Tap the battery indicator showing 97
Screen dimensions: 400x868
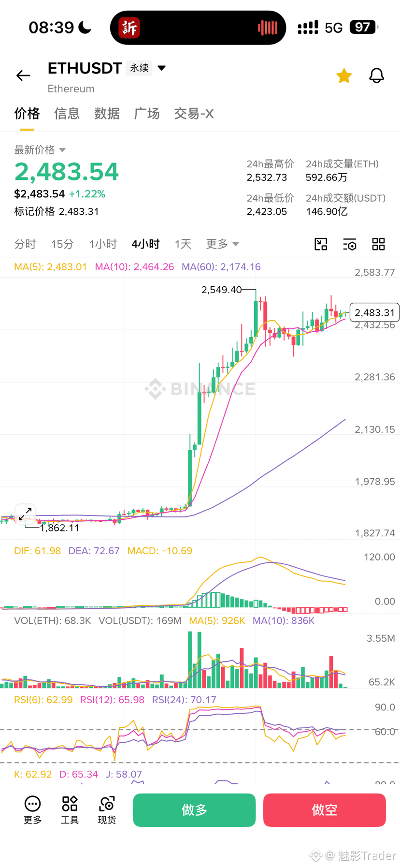364,27
